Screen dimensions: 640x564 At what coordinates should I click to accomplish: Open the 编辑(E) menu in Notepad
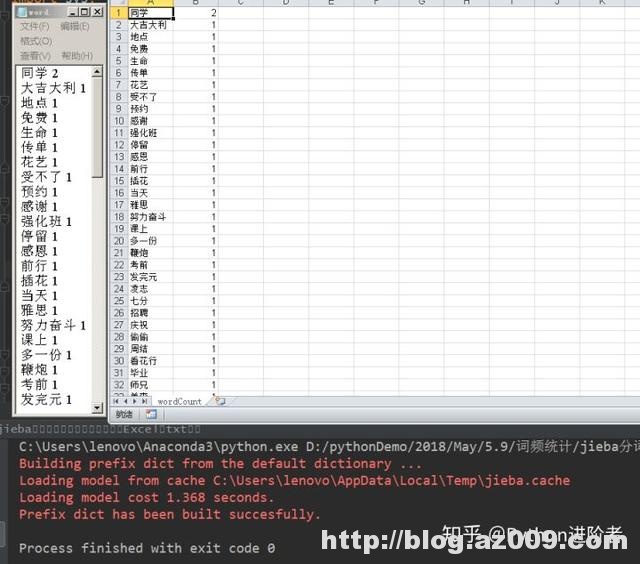pos(75,27)
